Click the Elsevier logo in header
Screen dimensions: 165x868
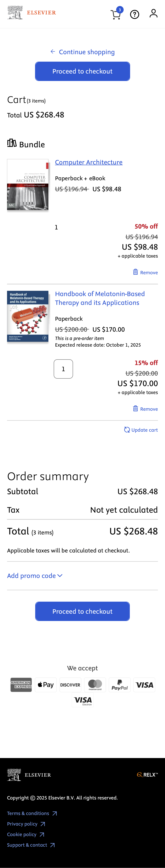pyautogui.click(x=32, y=13)
